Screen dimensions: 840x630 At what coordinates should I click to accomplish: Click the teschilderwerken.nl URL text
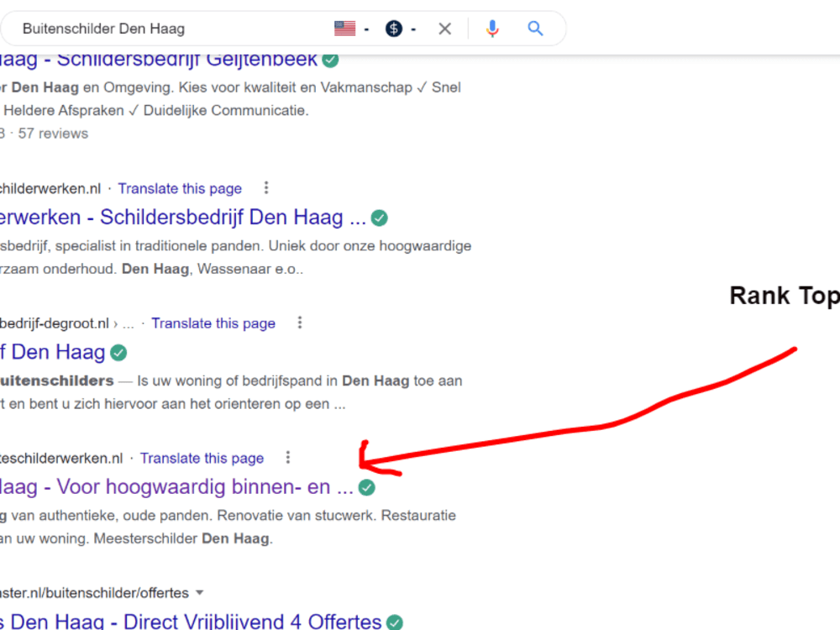click(x=61, y=459)
